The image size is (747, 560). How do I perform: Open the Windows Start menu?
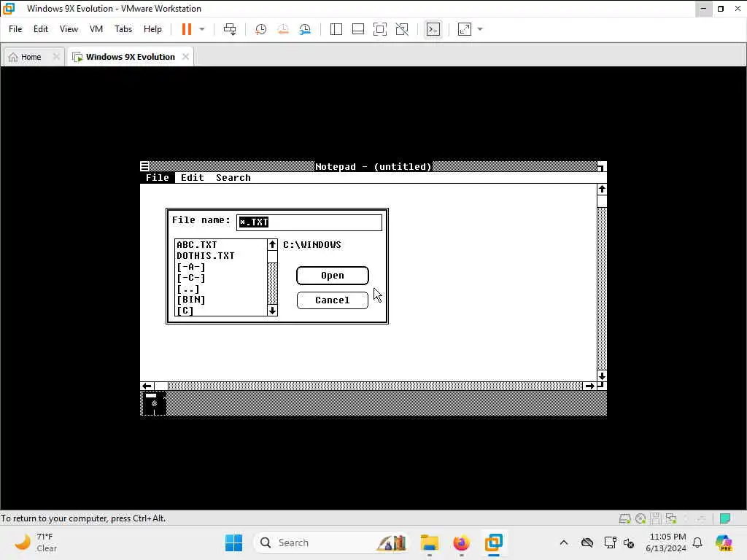coord(233,542)
